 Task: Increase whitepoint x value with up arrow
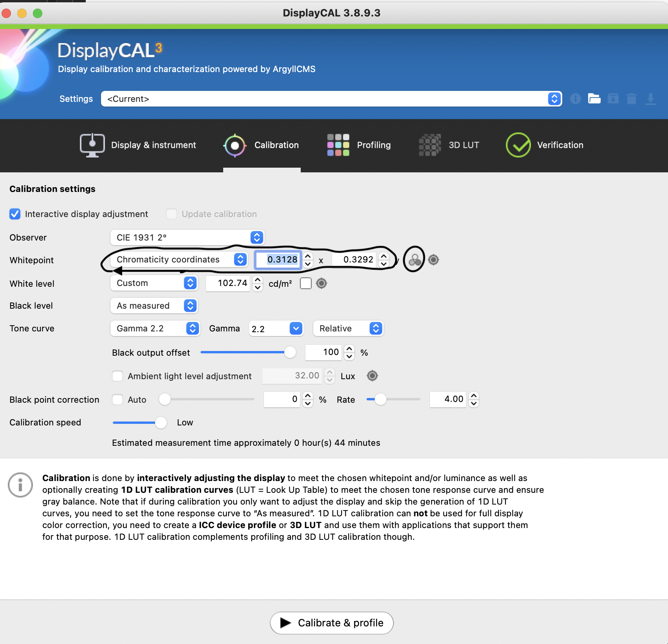tap(308, 256)
